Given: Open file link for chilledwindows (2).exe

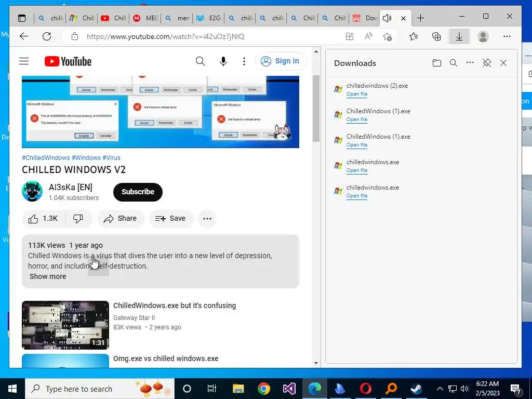Looking at the screenshot, I should 356,94.
